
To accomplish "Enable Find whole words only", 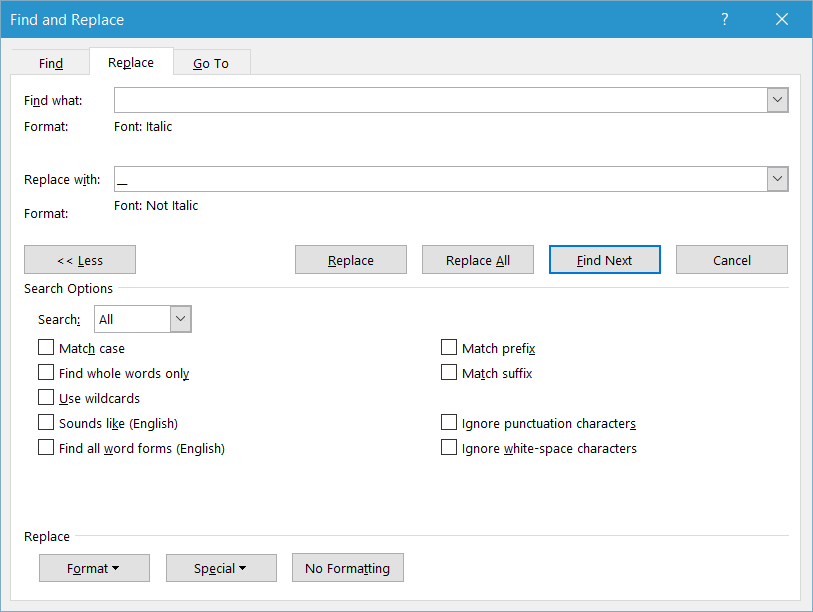I will (45, 372).
